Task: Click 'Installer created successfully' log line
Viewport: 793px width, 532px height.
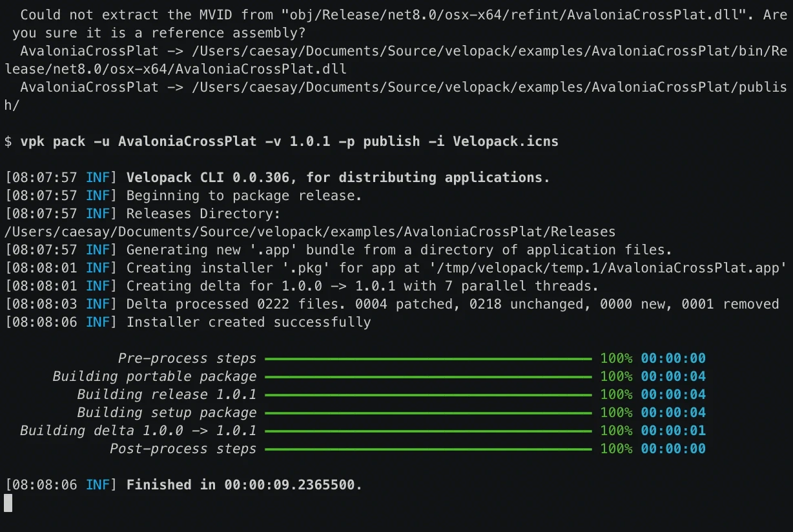Action: point(249,322)
